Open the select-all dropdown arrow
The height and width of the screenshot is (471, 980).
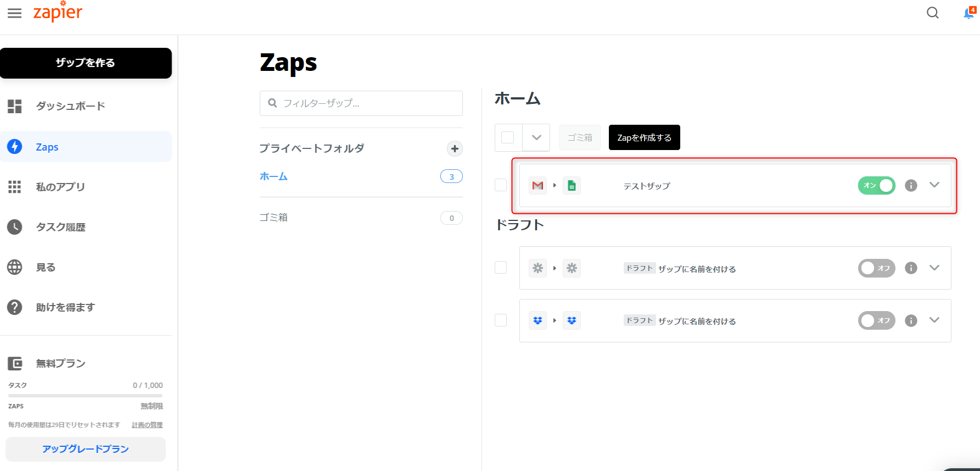point(536,137)
